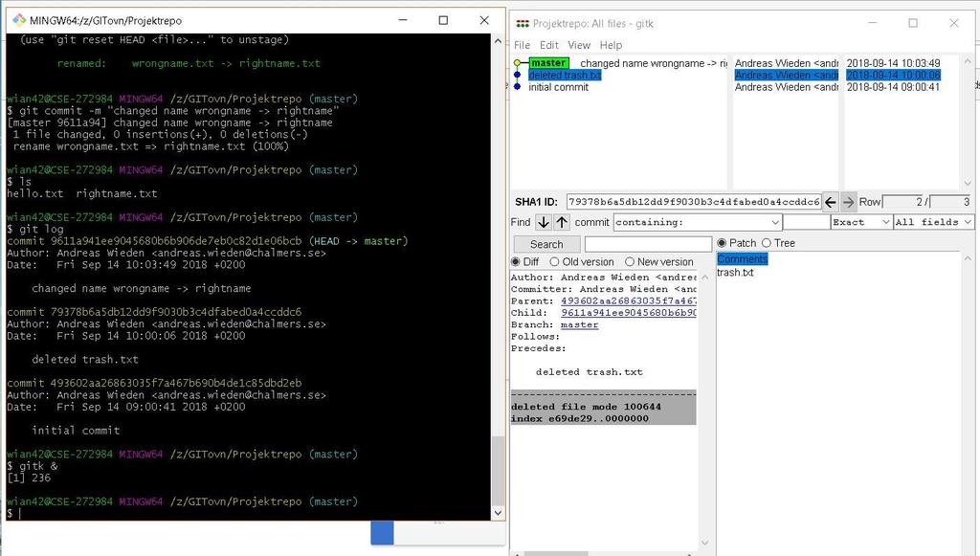Image resolution: width=980 pixels, height=556 pixels.
Task: Click the 'gitk &' command line in terminal
Action: coord(33,466)
